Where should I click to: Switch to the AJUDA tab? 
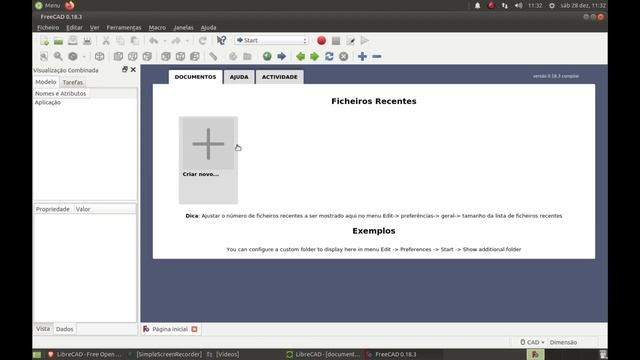[239, 77]
